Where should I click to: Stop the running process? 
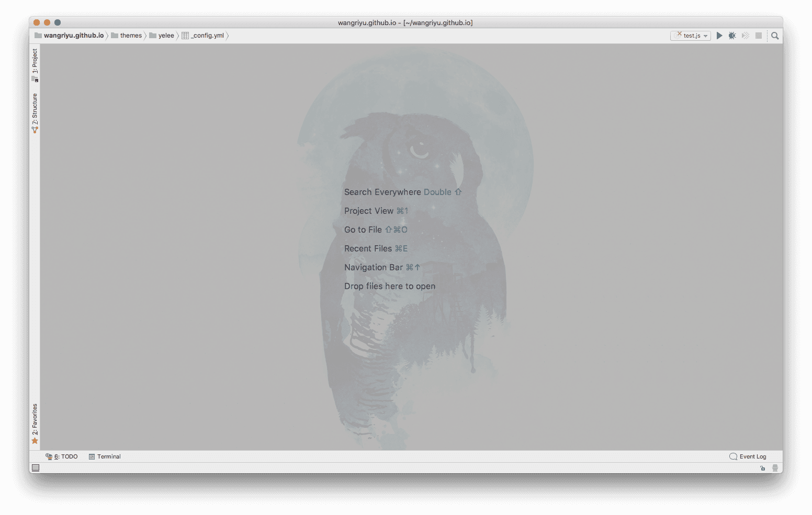coord(759,36)
